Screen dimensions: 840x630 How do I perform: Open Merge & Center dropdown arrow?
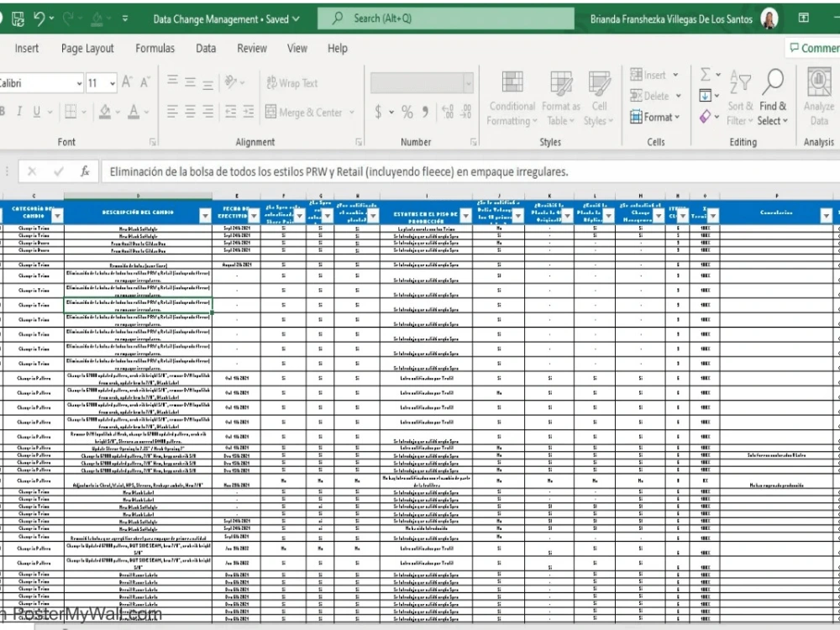352,112
